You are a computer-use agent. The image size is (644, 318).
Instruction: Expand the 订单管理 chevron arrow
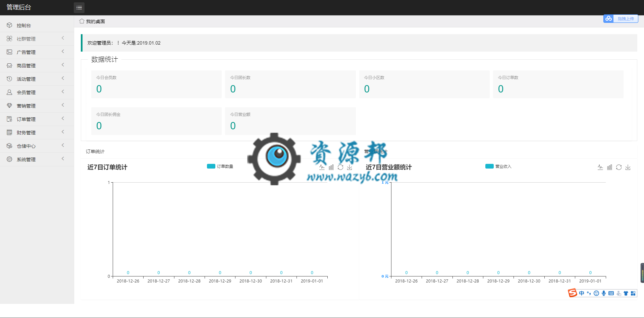click(x=63, y=119)
